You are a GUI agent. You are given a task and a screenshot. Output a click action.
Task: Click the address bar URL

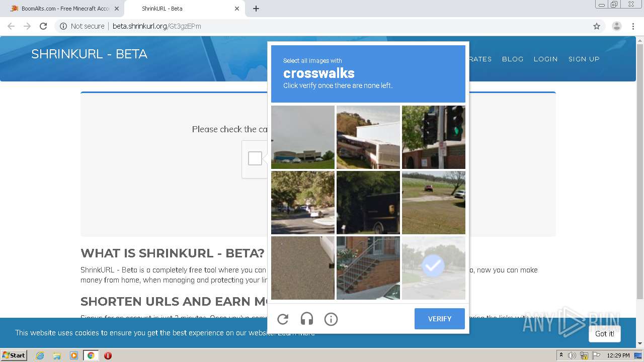coord(157,26)
